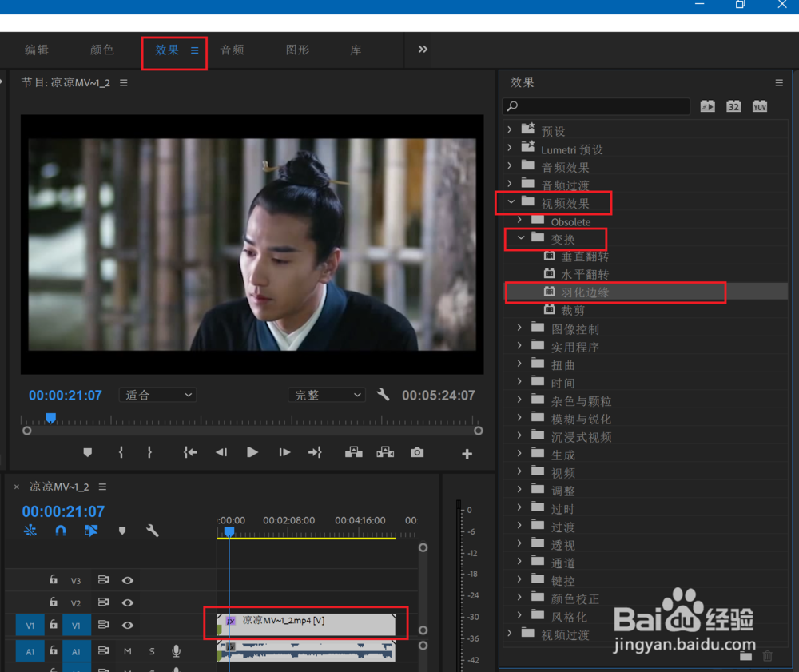
Task: Open the 适合 zoom level dropdown
Action: (x=158, y=395)
